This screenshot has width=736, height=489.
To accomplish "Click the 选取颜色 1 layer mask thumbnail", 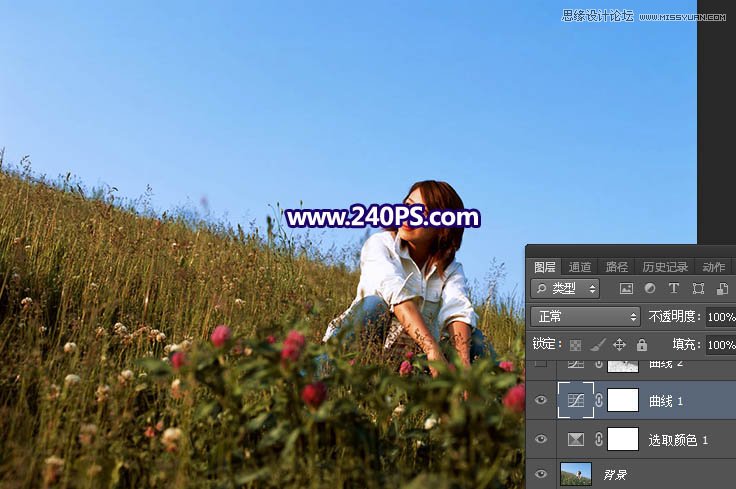I will click(x=623, y=439).
